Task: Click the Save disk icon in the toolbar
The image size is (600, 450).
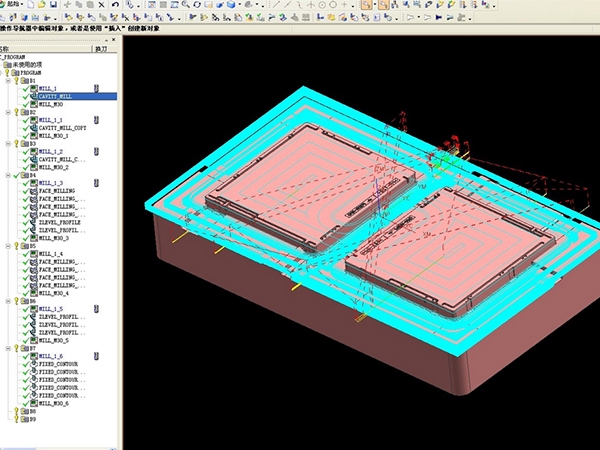Action: pyautogui.click(x=52, y=5)
